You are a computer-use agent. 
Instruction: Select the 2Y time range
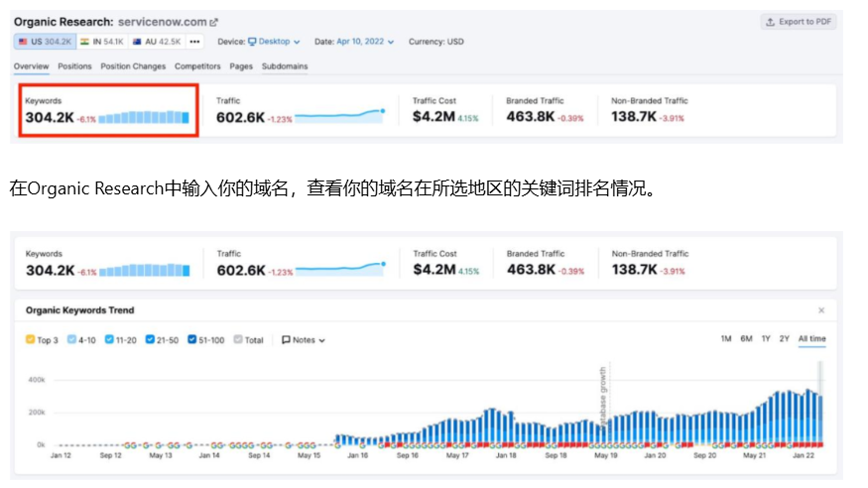pos(784,338)
